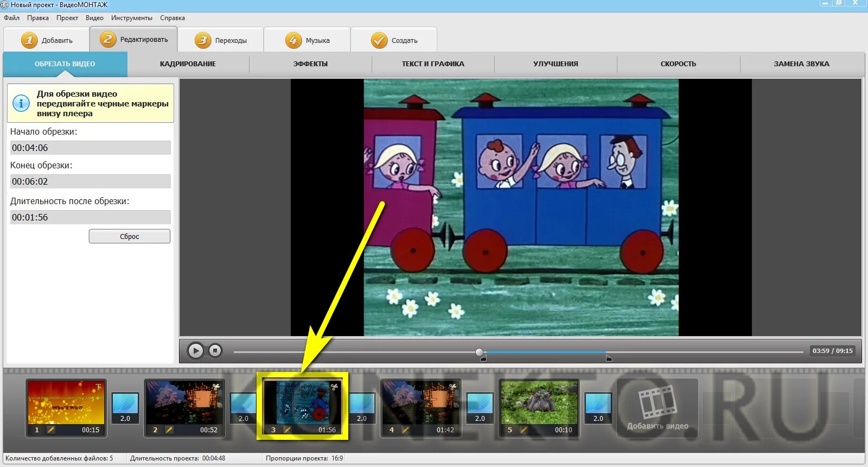Image resolution: width=868 pixels, height=467 pixels.
Task: Click pencil edit icon on clip 3
Action: click(x=288, y=430)
